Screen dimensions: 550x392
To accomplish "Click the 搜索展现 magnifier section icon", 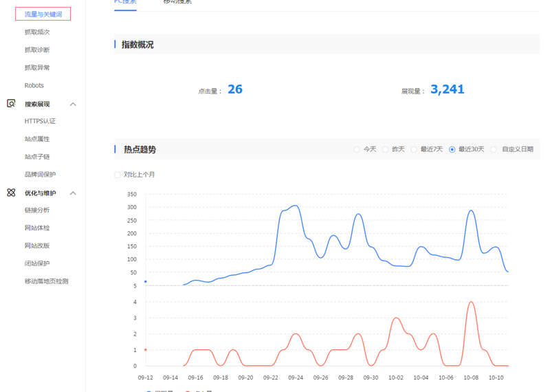I will pos(11,104).
